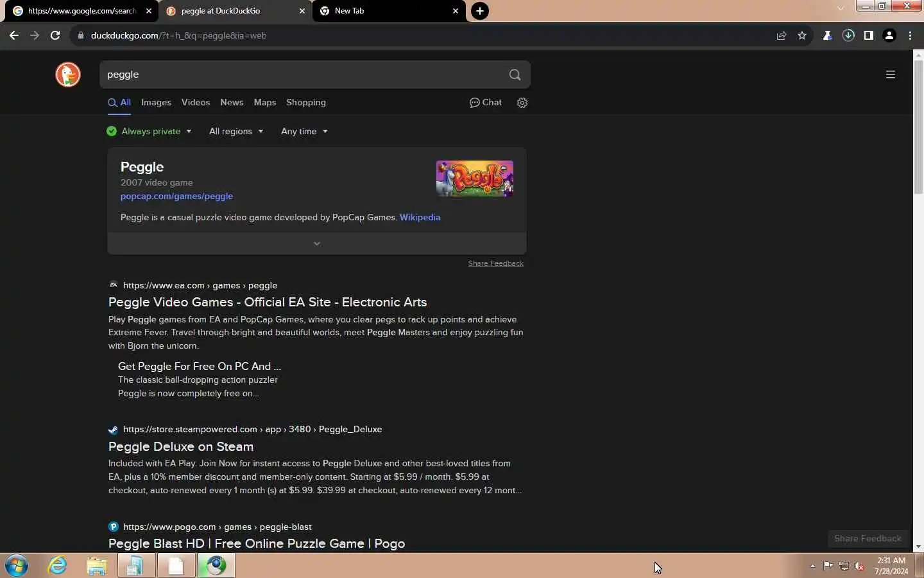Open popcap.com/games/peggle link

176,197
